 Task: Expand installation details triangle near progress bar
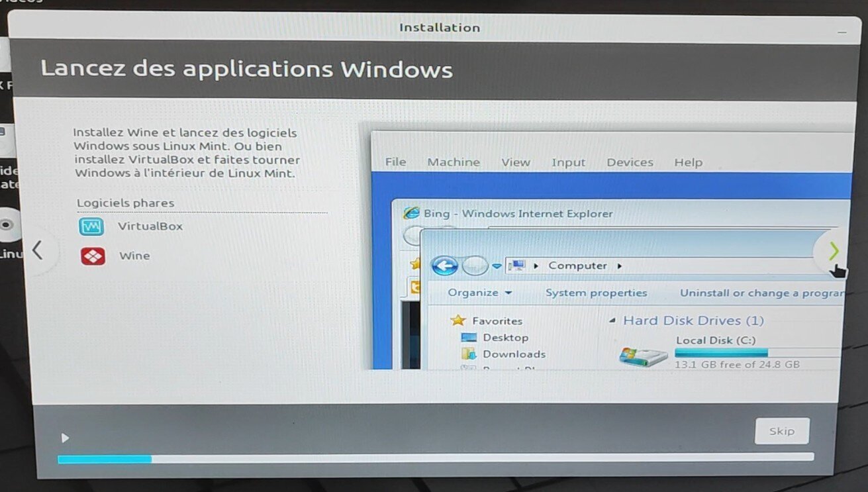(65, 438)
